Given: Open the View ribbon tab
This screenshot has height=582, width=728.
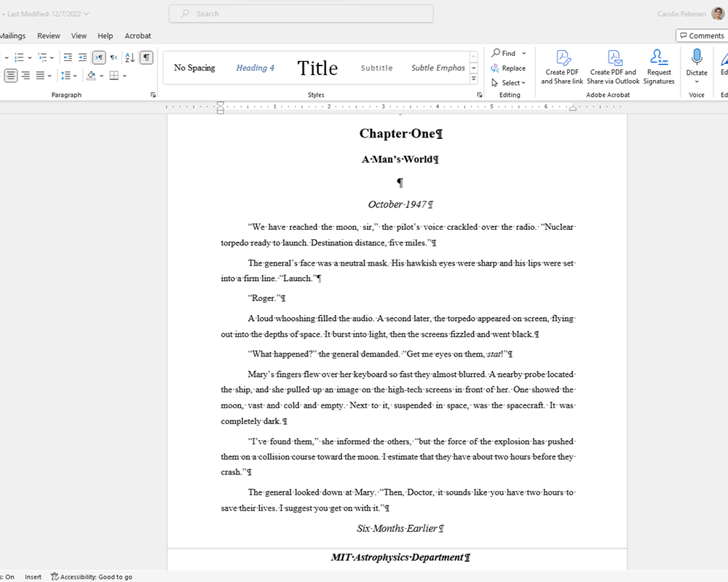Looking at the screenshot, I should [79, 36].
